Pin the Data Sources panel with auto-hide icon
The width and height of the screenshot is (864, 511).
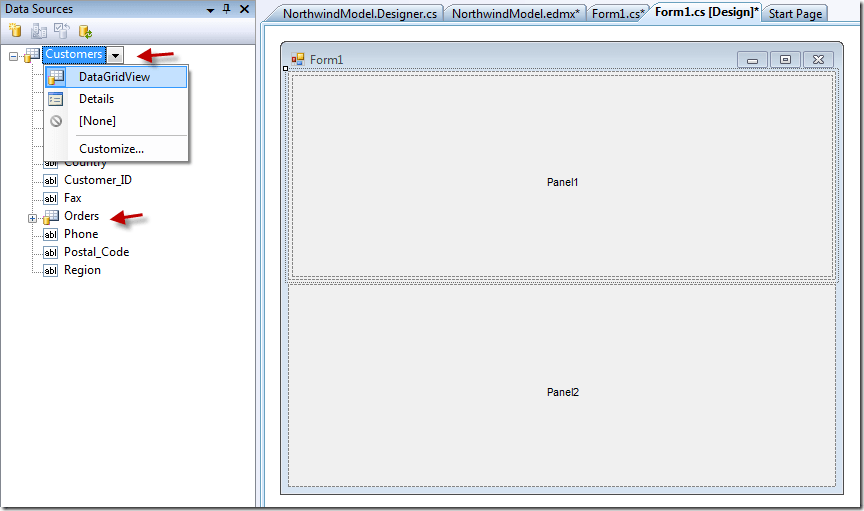pos(226,9)
